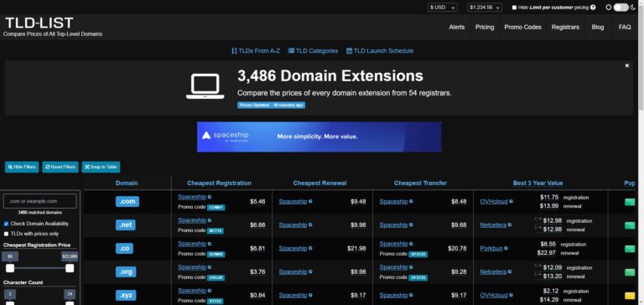Click the sun light-mode icon
This screenshot has height=305, width=644.
click(609, 8)
